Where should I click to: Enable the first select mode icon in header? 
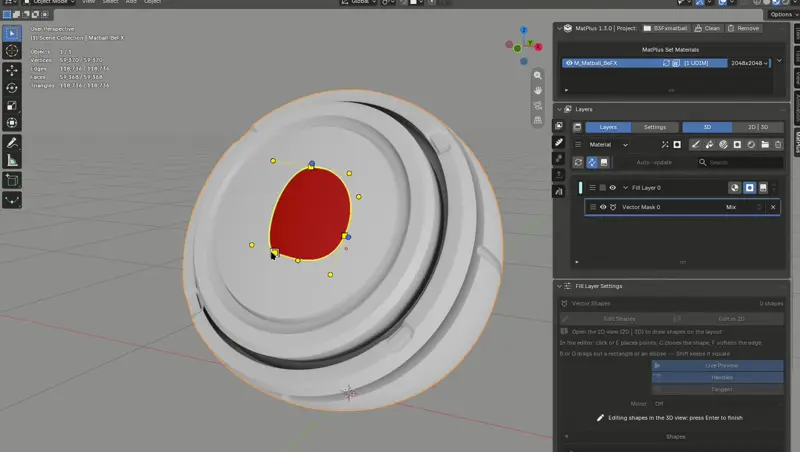[7, 14]
